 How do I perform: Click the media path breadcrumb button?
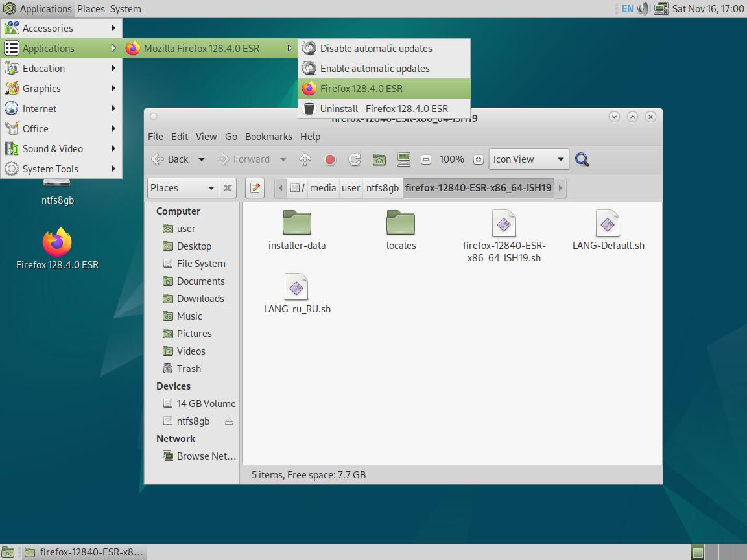(322, 188)
